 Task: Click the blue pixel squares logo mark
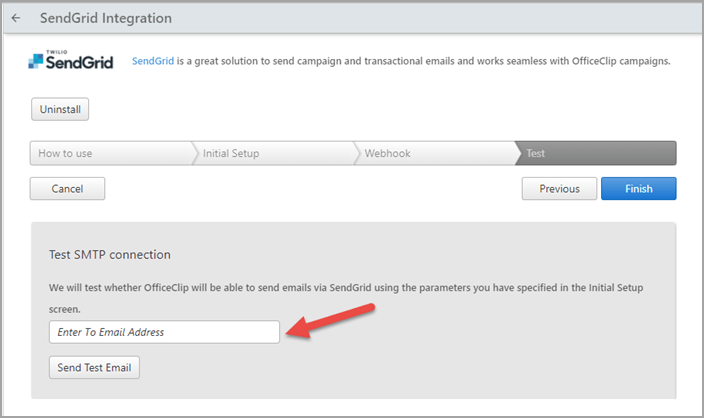36,61
